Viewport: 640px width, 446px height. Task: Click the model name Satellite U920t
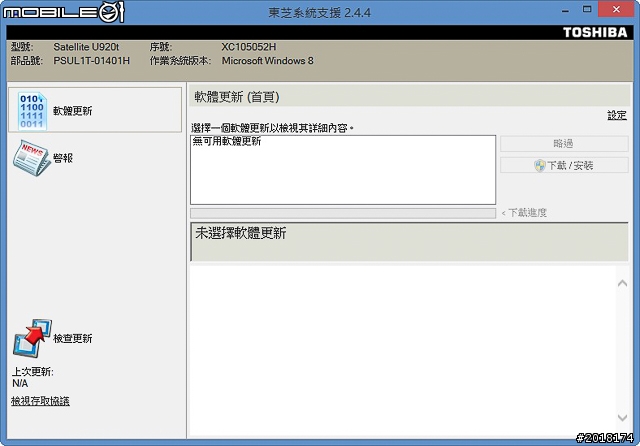(x=86, y=47)
